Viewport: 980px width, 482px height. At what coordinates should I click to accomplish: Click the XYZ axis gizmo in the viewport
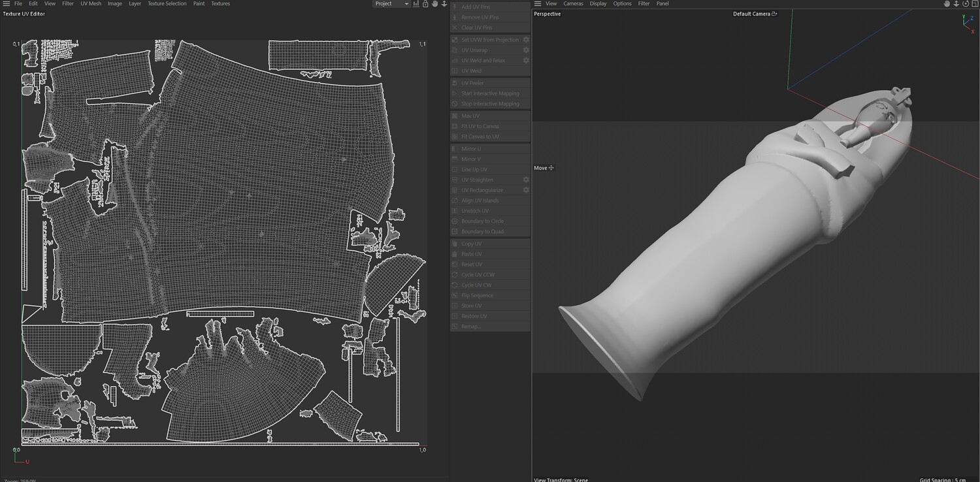(x=968, y=24)
